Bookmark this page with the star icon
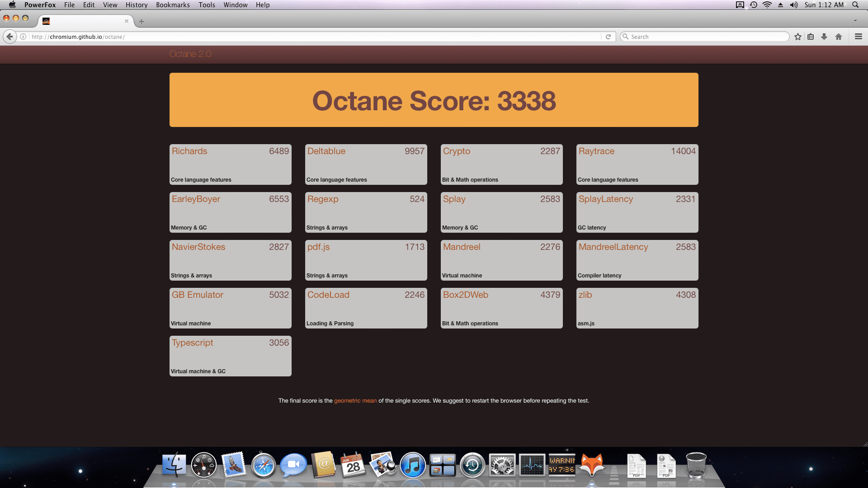The width and height of the screenshot is (868, 488). point(798,37)
